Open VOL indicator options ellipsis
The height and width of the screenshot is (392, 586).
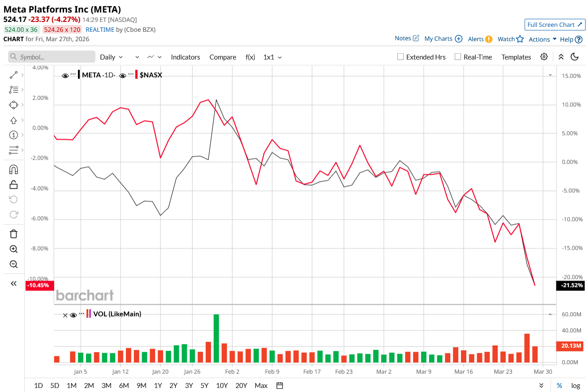pos(82,313)
